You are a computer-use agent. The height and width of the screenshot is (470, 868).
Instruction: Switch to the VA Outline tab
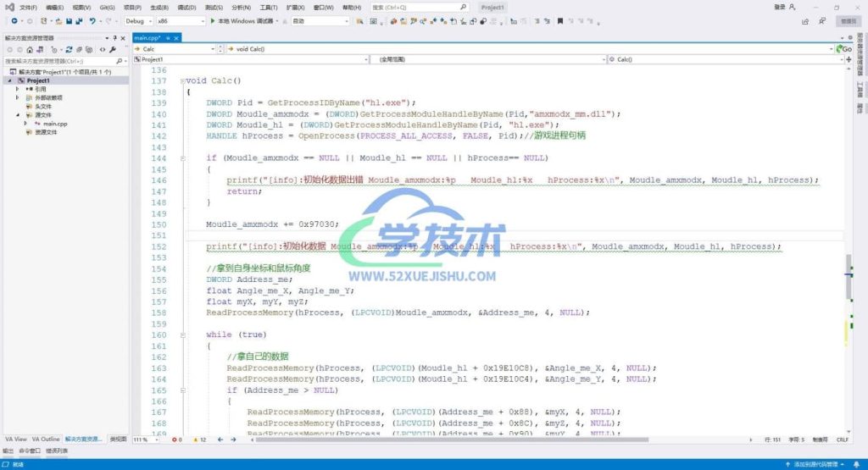click(46, 440)
